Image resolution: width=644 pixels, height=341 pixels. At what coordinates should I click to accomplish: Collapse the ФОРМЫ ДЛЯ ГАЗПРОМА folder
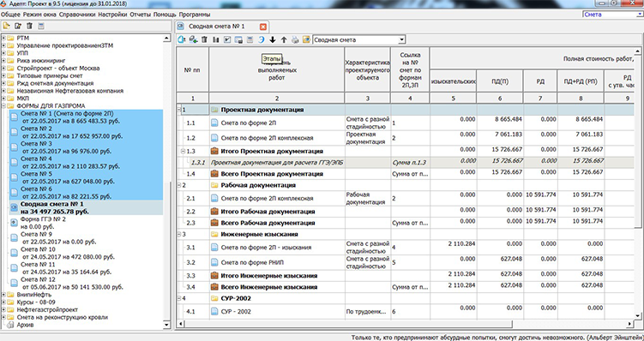[x=3, y=106]
